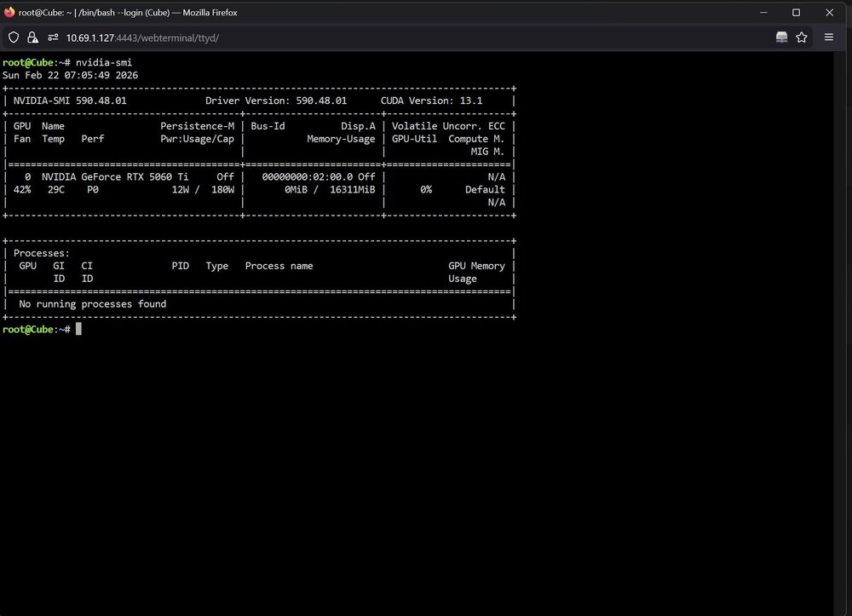The height and width of the screenshot is (616, 852).
Task: Click the performance state 'P0'
Action: tap(93, 190)
